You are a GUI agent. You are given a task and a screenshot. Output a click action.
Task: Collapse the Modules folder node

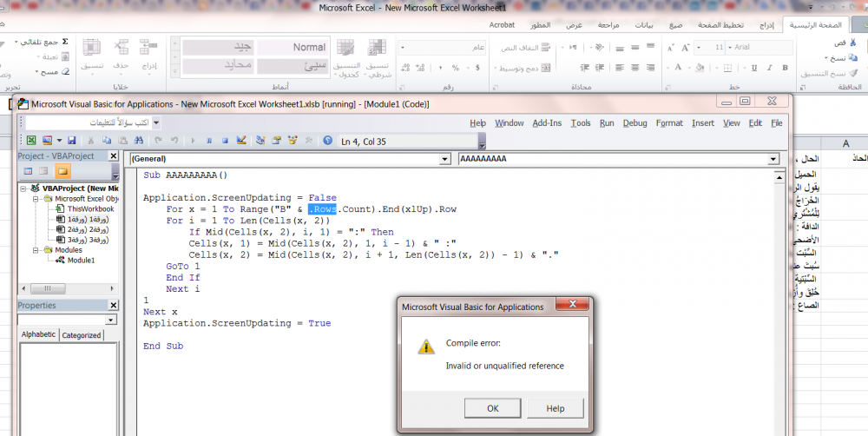[x=36, y=250]
